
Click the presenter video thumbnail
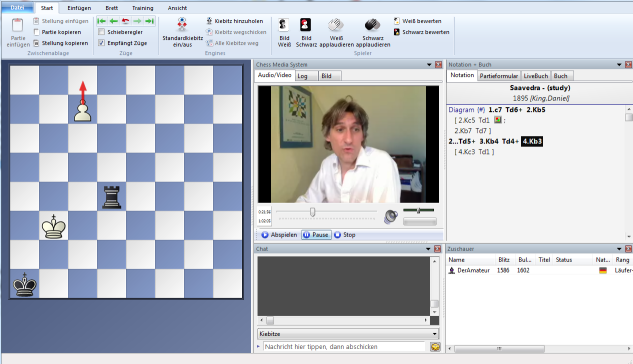click(x=348, y=144)
